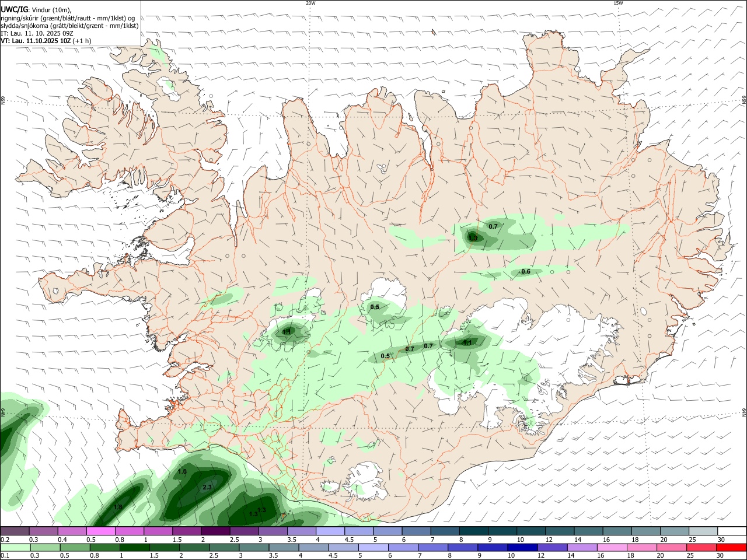Click the 'UWC/IG: Vindur (10m)' title line
Image resolution: width=747 pixels, height=560 pixels.
36,9
